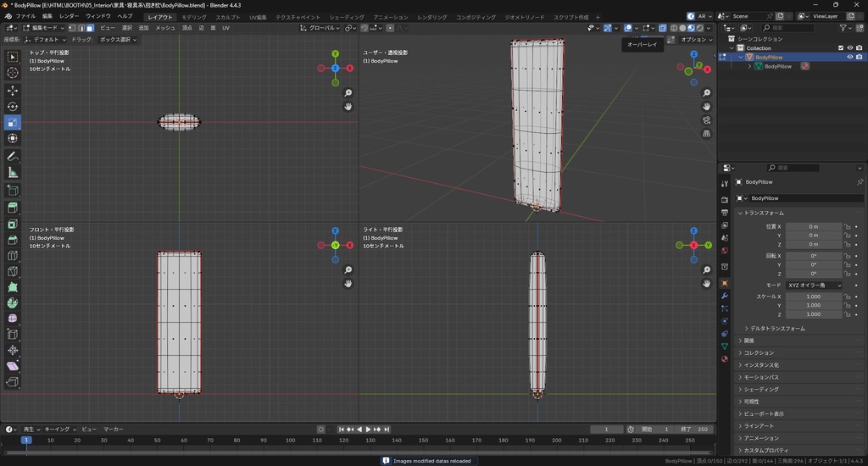Image resolution: width=868 pixels, height=466 pixels.
Task: Click the camera view icon in perspective viewport
Action: 707,120
